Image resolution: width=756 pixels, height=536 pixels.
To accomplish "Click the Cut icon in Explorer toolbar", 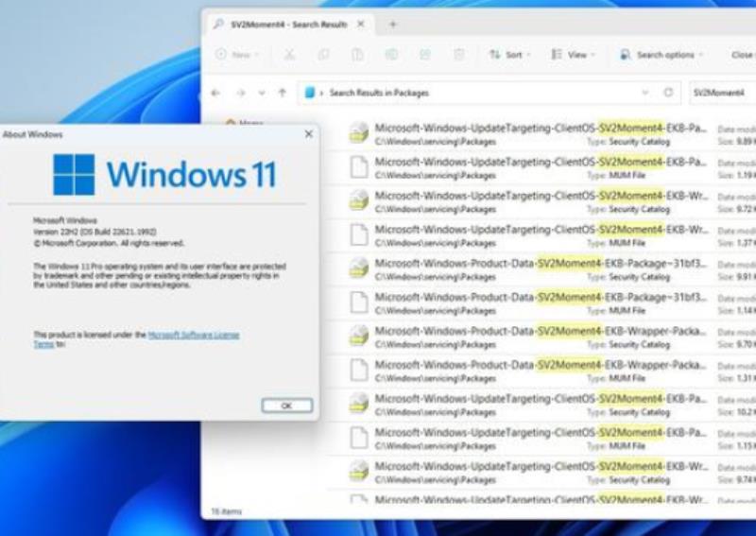I will pos(289,55).
